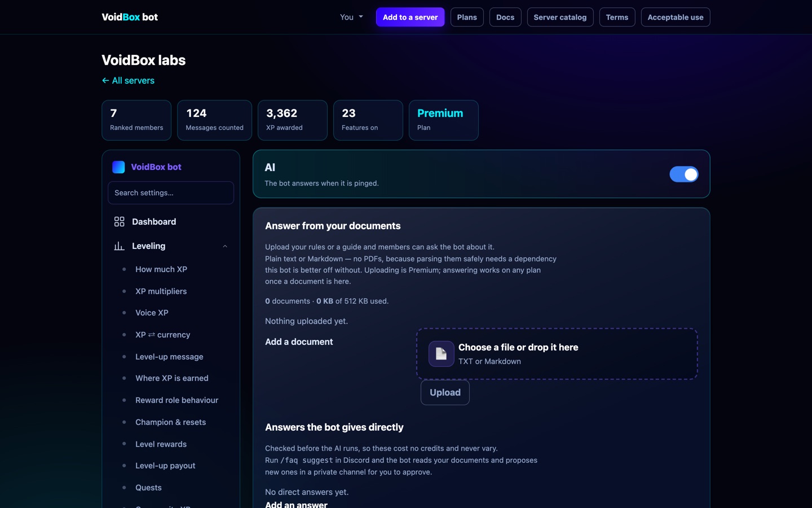Select How much XP setting
812x508 pixels.
(x=161, y=269)
